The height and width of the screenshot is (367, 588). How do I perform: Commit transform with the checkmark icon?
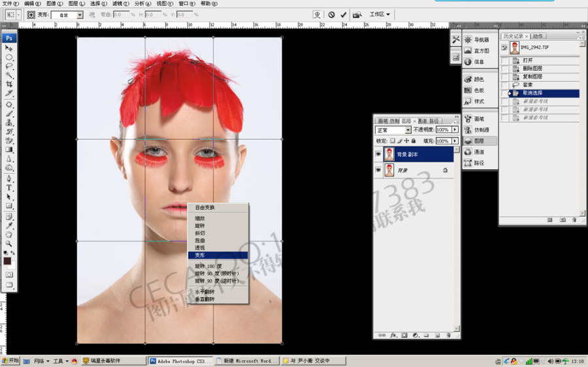click(343, 14)
